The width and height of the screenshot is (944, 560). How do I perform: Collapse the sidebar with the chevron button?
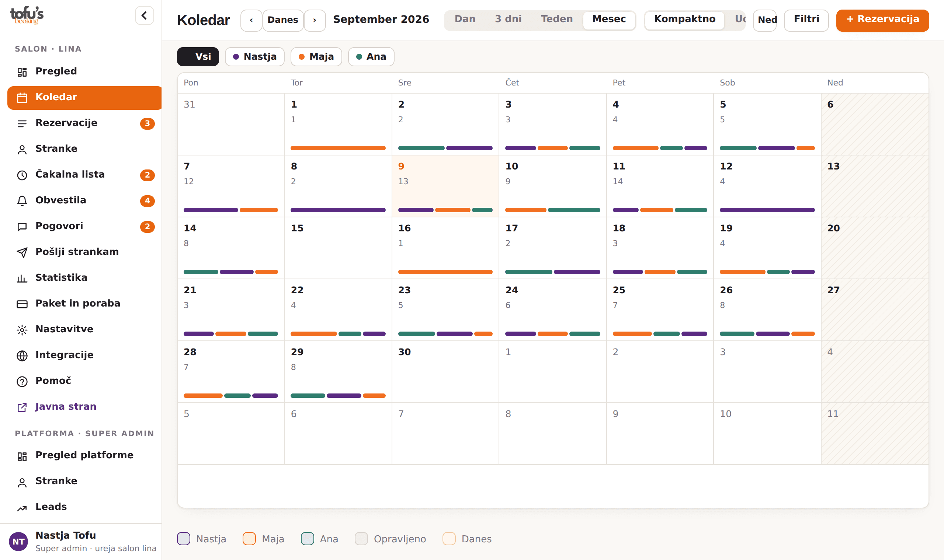click(144, 15)
